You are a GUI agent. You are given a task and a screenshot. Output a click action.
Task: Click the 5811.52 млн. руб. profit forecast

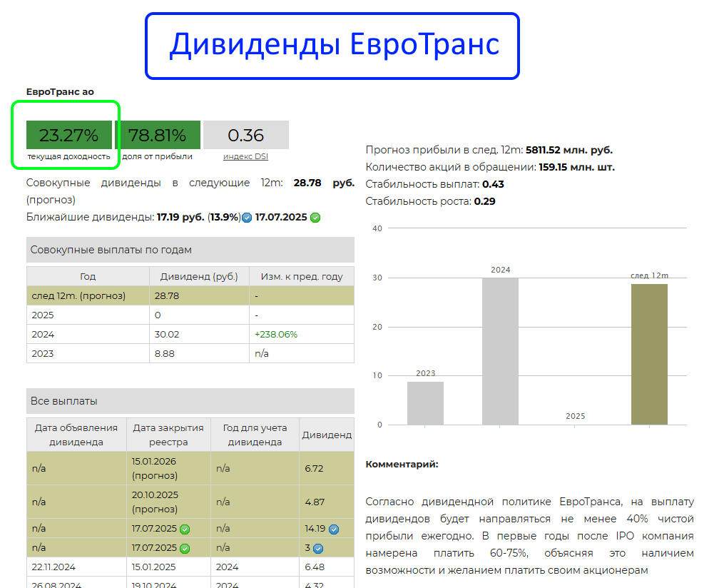[x=569, y=150]
